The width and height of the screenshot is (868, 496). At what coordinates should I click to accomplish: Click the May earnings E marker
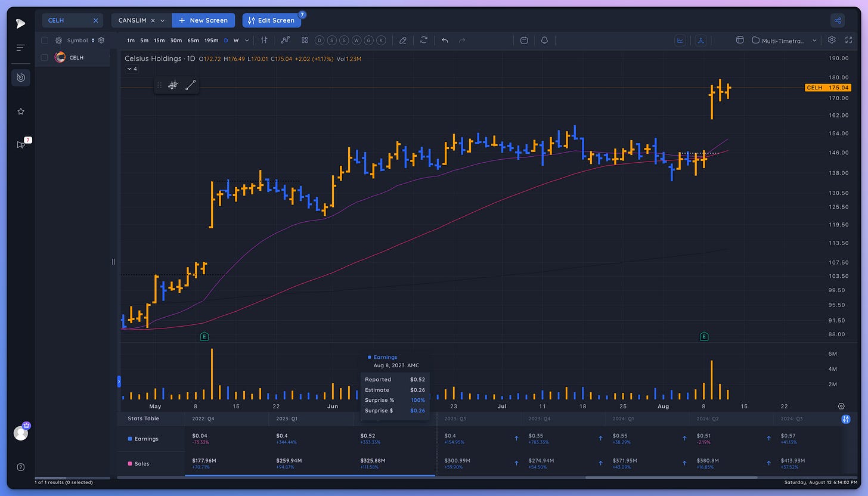pos(204,337)
